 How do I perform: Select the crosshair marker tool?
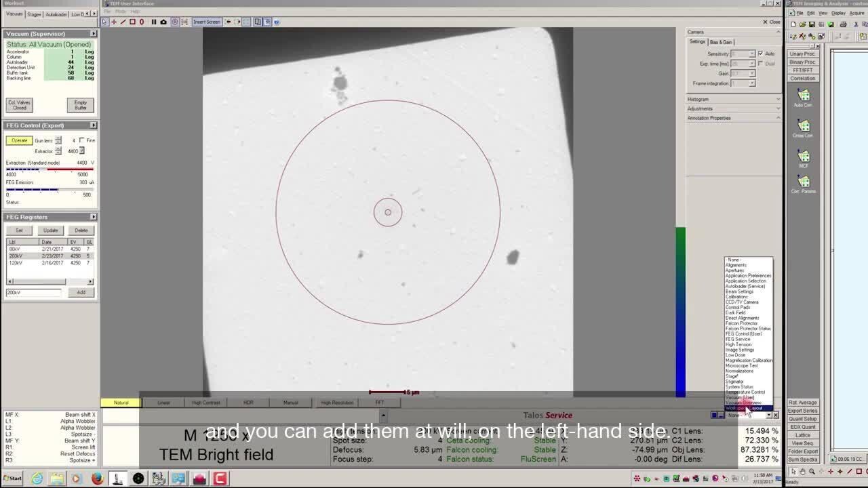114,22
